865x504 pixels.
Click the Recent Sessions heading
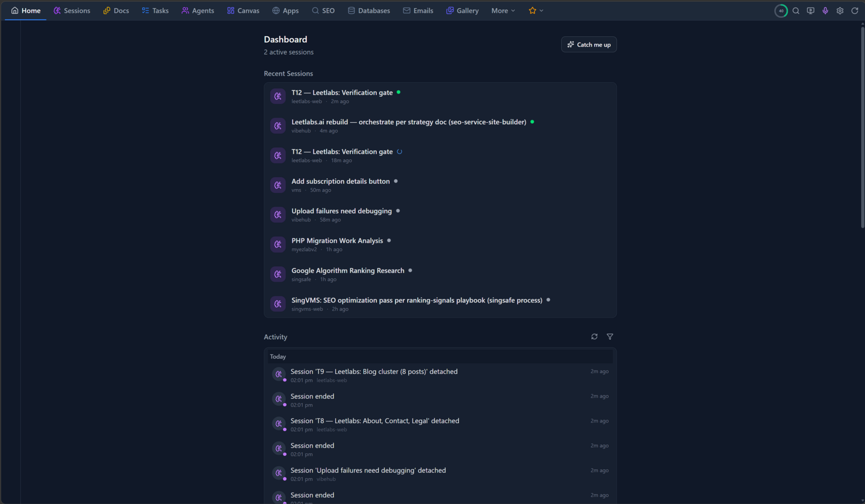pyautogui.click(x=288, y=73)
